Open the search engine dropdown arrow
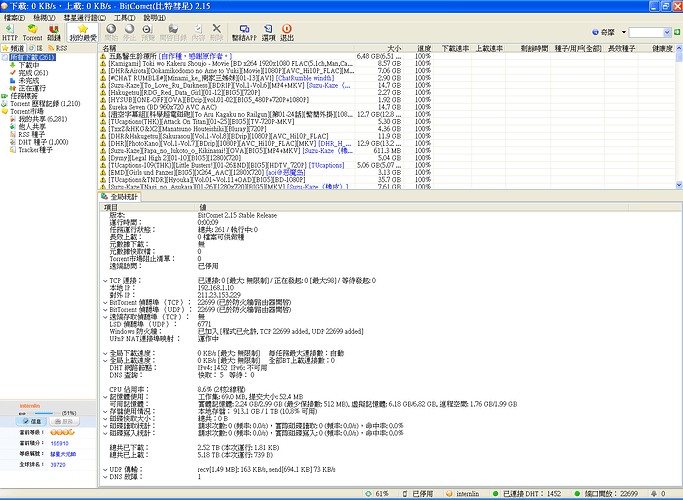The height and width of the screenshot is (500, 683). 623,32
